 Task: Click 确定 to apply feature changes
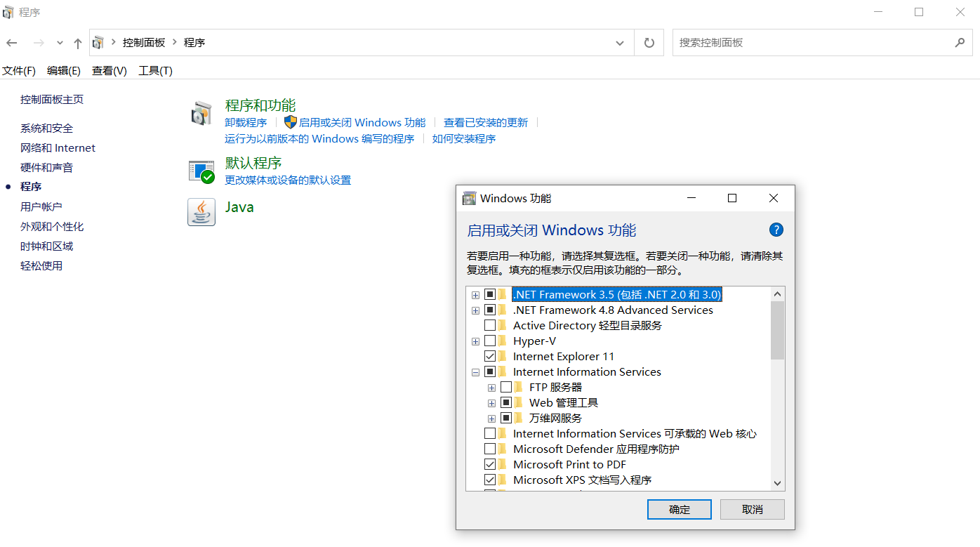pyautogui.click(x=680, y=510)
